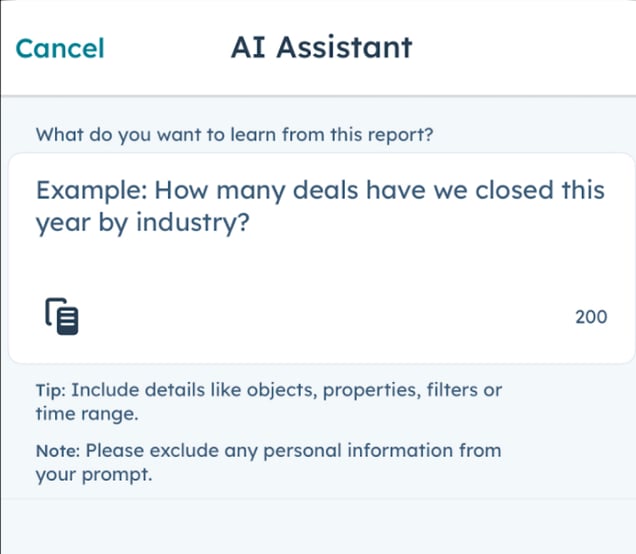
Task: Focus the prompt text input field
Action: click(x=320, y=258)
